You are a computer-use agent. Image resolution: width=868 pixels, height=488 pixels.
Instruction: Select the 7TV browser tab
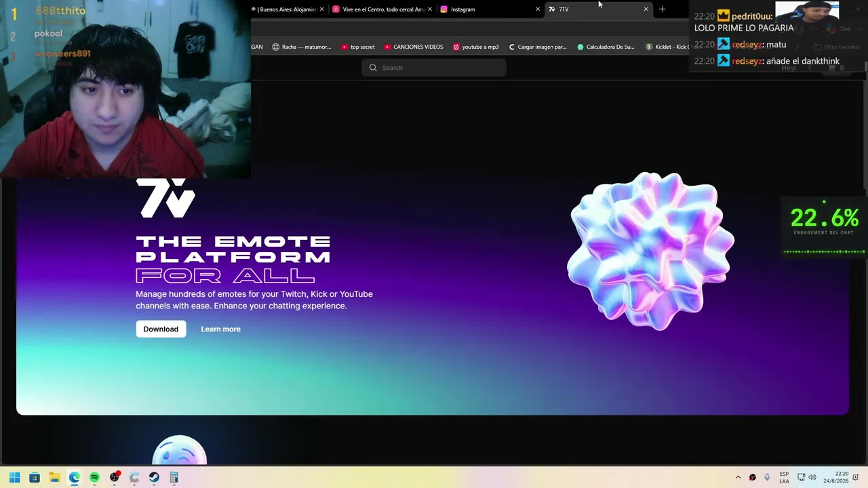click(597, 9)
